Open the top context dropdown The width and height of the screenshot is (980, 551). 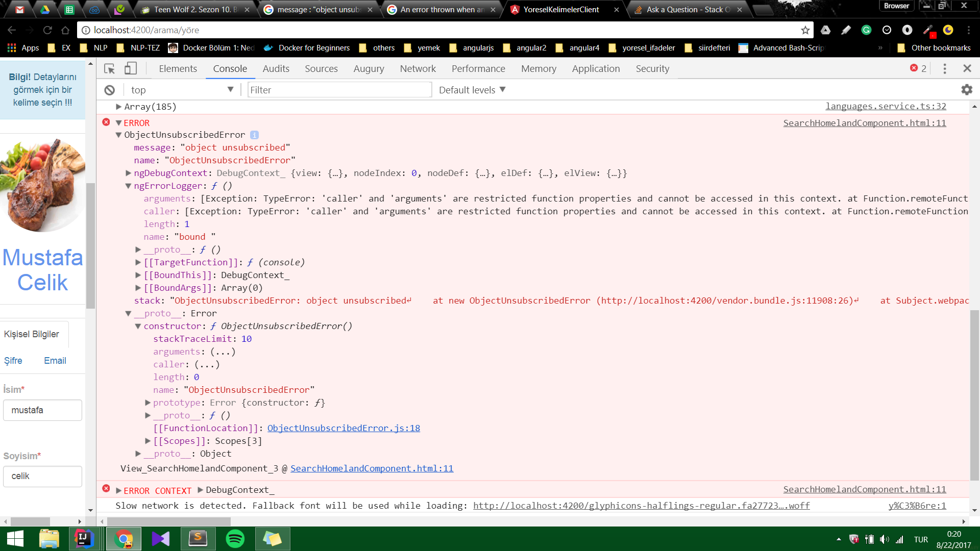coord(181,90)
